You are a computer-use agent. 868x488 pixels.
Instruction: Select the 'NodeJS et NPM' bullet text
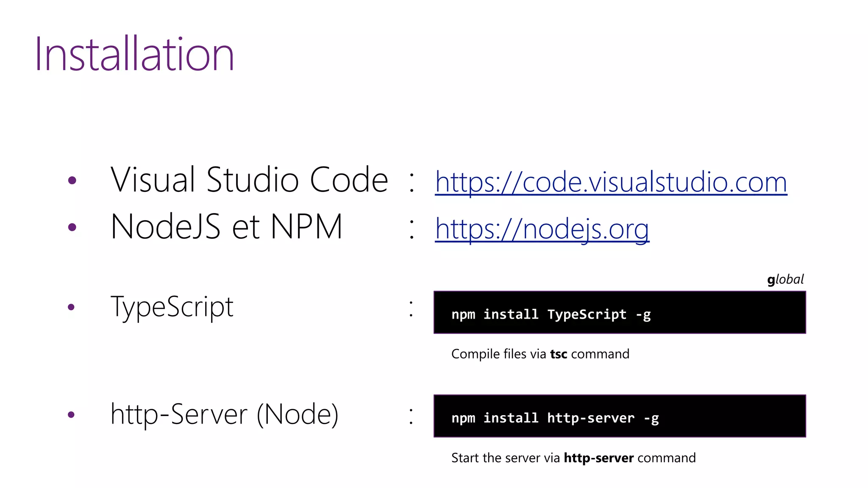[226, 227]
